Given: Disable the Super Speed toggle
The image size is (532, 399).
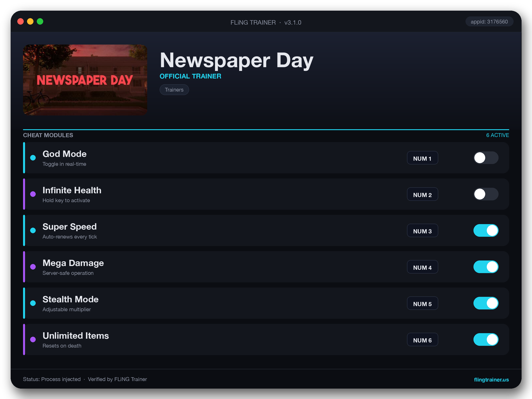Looking at the screenshot, I should (486, 230).
